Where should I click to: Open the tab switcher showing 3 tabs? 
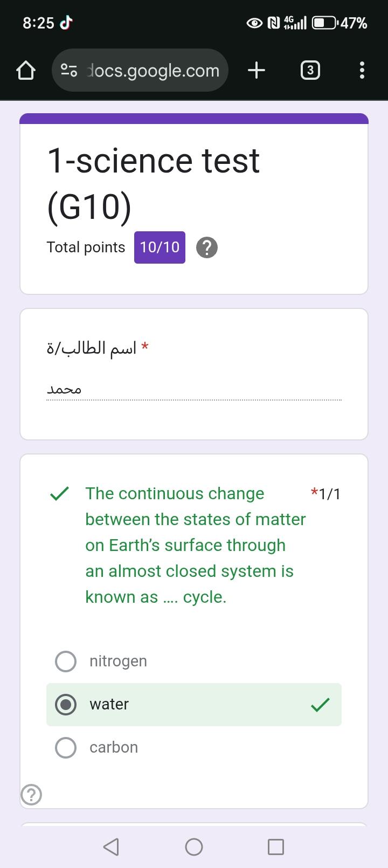309,71
